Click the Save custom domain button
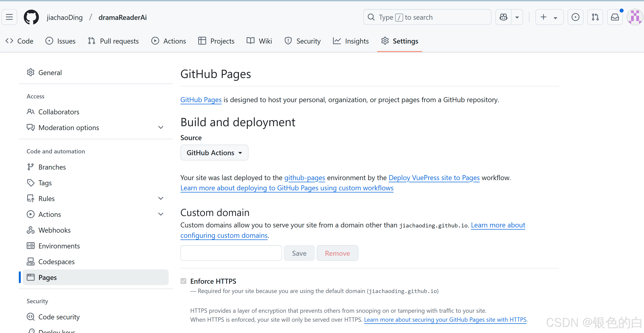Viewport: 644px width, 333px height. (x=299, y=253)
